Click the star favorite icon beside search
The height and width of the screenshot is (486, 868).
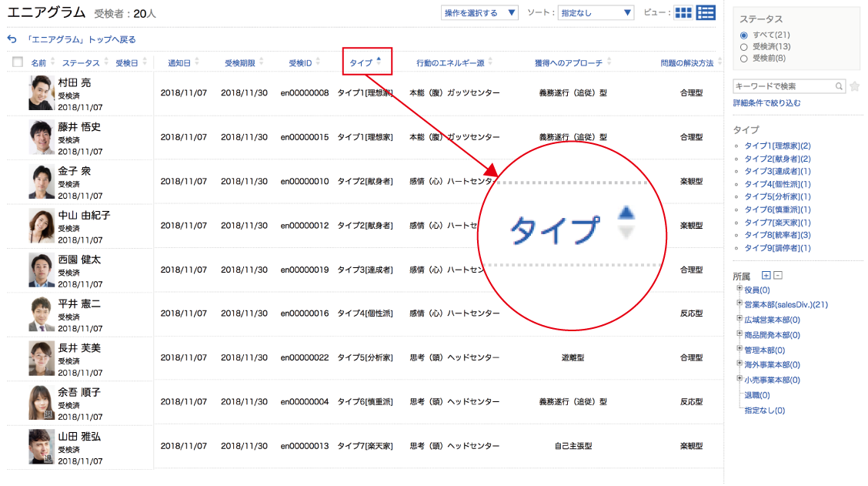point(854,86)
